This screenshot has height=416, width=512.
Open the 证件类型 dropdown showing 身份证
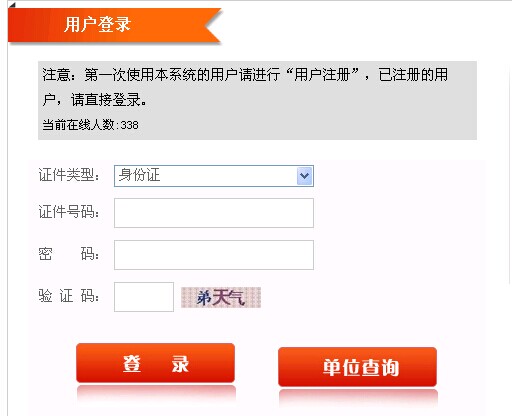click(214, 176)
